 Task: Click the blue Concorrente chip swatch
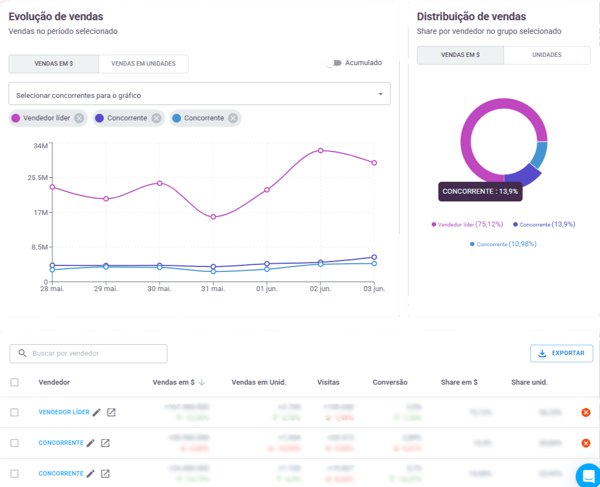coord(176,118)
